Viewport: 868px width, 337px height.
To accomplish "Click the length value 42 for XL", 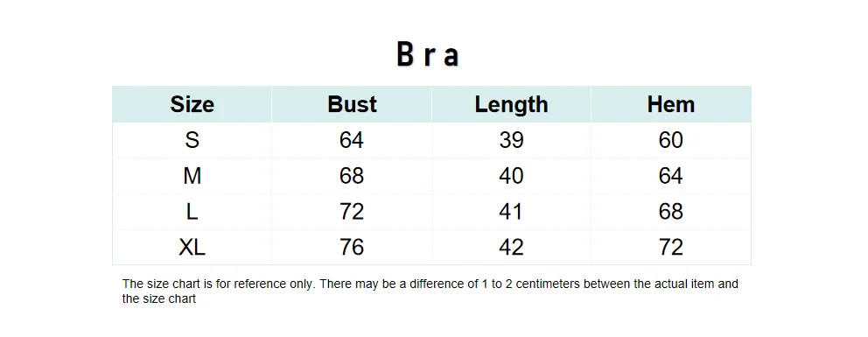I will click(x=512, y=248).
